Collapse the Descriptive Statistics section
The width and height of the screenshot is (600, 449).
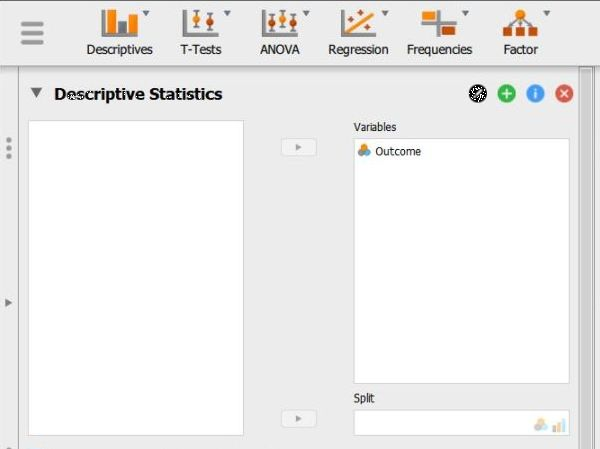[x=37, y=93]
